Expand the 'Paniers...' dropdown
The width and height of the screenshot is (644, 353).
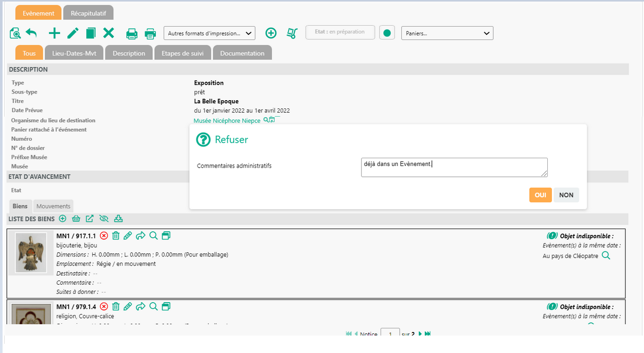(447, 33)
